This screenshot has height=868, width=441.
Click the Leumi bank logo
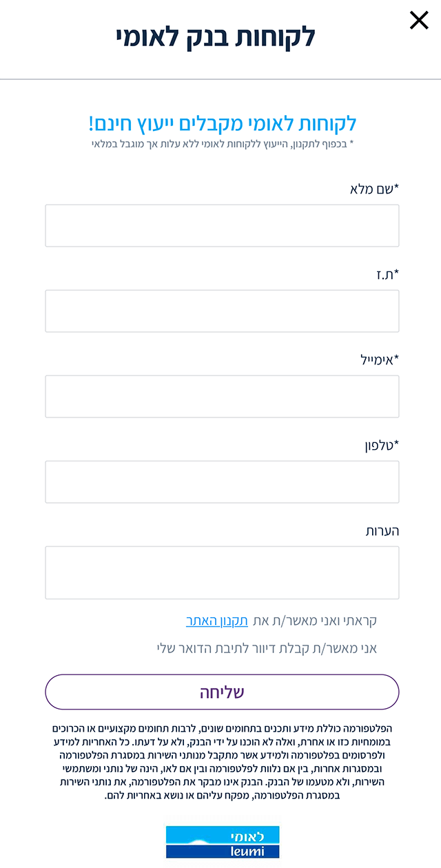tap(222, 842)
